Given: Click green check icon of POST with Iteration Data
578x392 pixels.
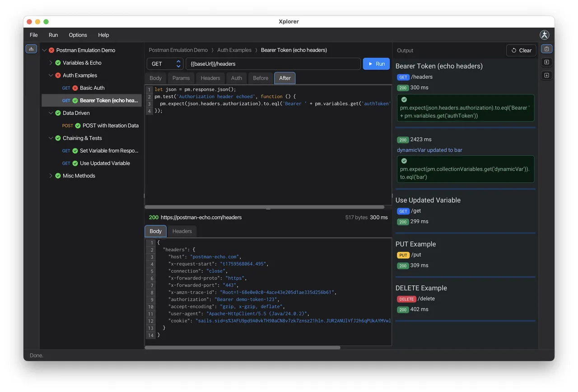Looking at the screenshot, I should click(78, 126).
